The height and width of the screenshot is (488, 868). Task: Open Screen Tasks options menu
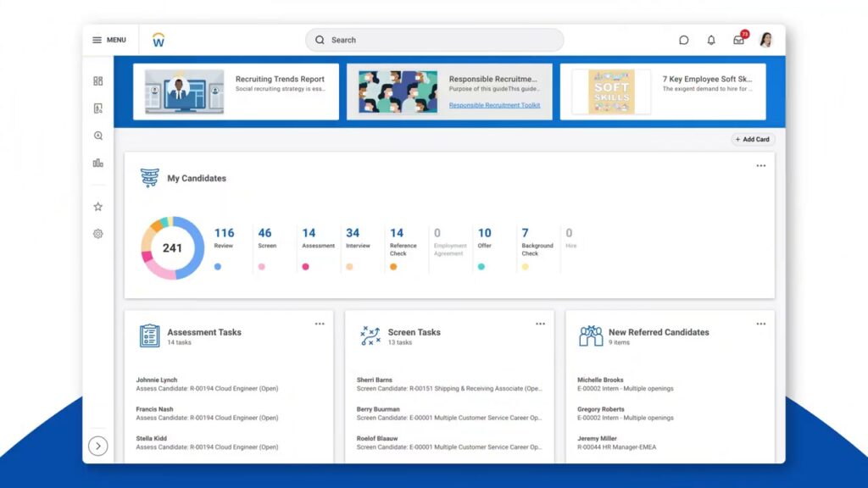[x=540, y=324]
